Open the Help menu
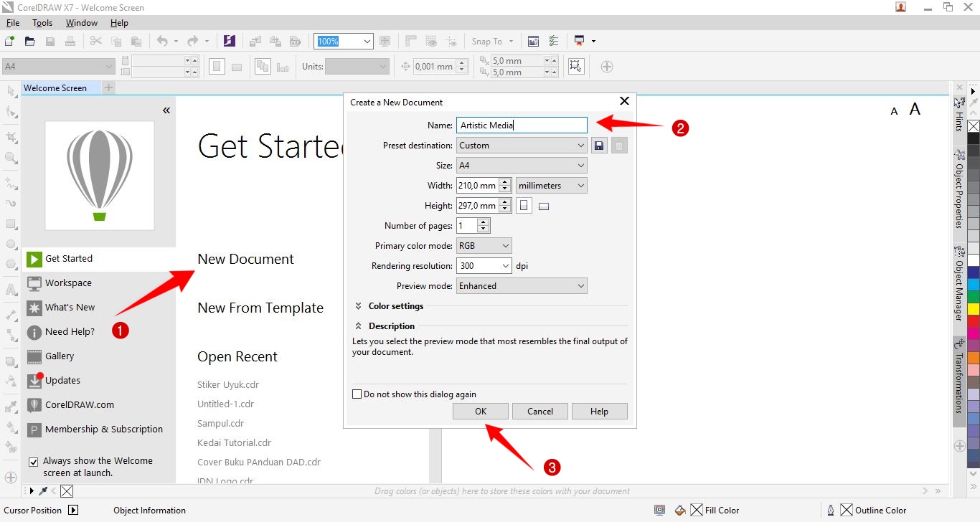The image size is (980, 522). point(119,23)
